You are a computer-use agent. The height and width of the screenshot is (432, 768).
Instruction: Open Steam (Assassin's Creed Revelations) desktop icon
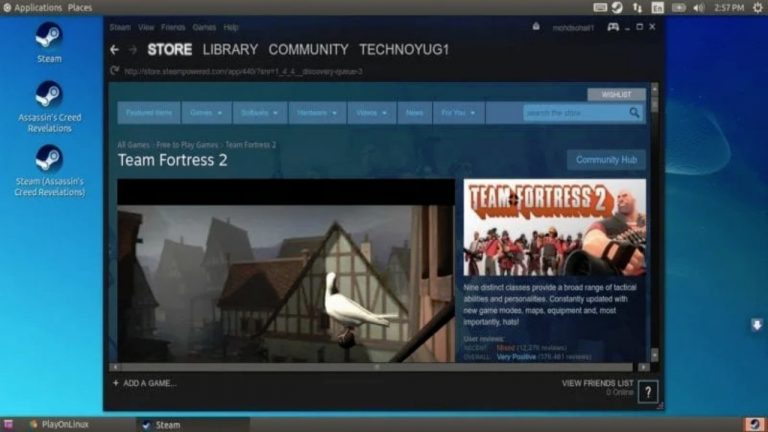[x=49, y=171]
